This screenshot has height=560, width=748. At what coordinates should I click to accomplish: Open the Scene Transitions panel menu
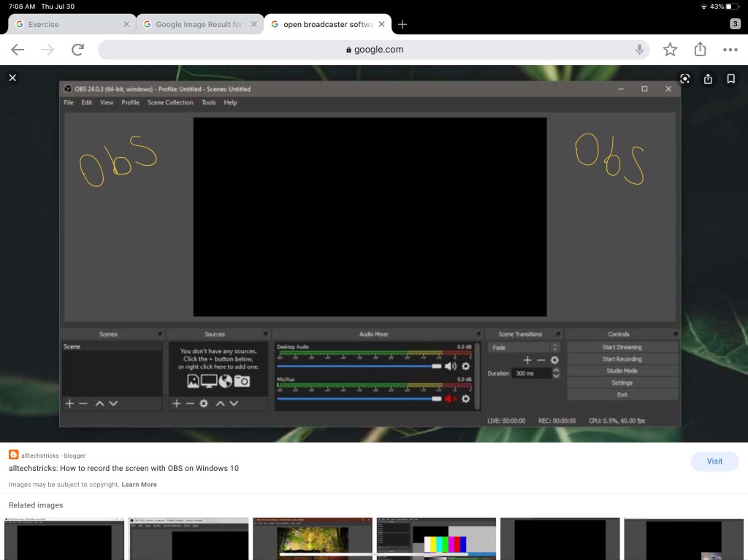[558, 334]
